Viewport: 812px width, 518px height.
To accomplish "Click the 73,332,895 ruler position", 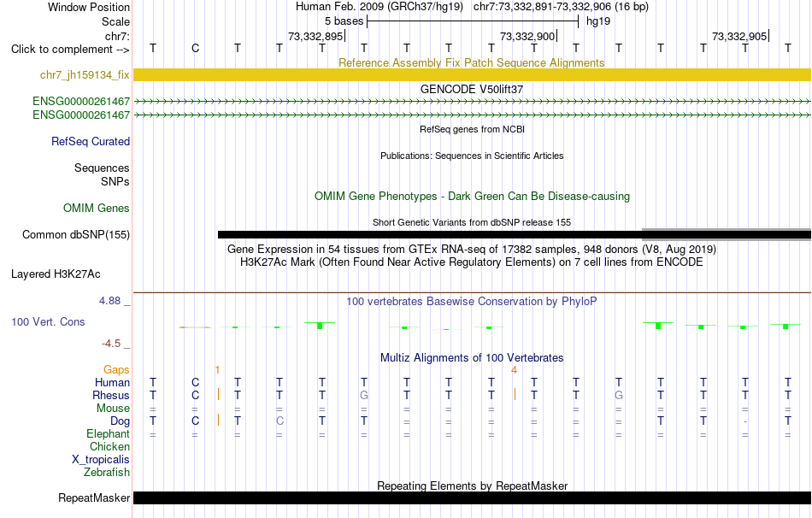I will coord(315,36).
